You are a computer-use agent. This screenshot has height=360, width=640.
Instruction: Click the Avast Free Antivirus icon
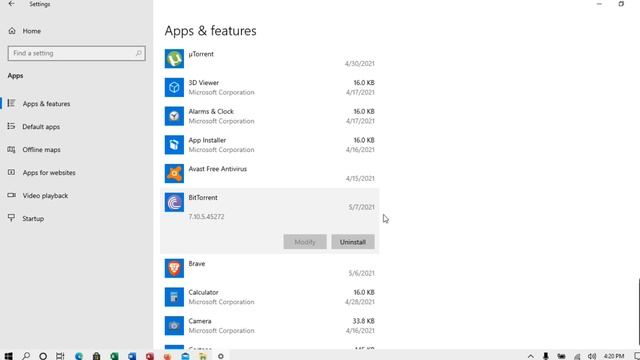pos(174,173)
